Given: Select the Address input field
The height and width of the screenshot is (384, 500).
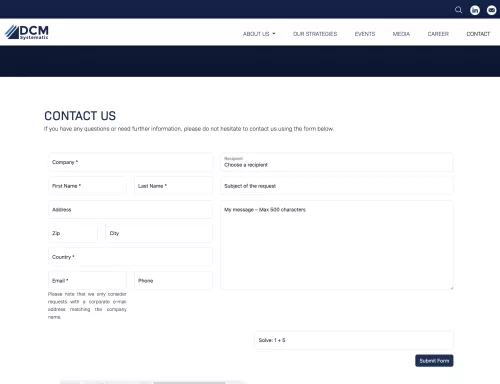Looking at the screenshot, I should click(x=130, y=209).
